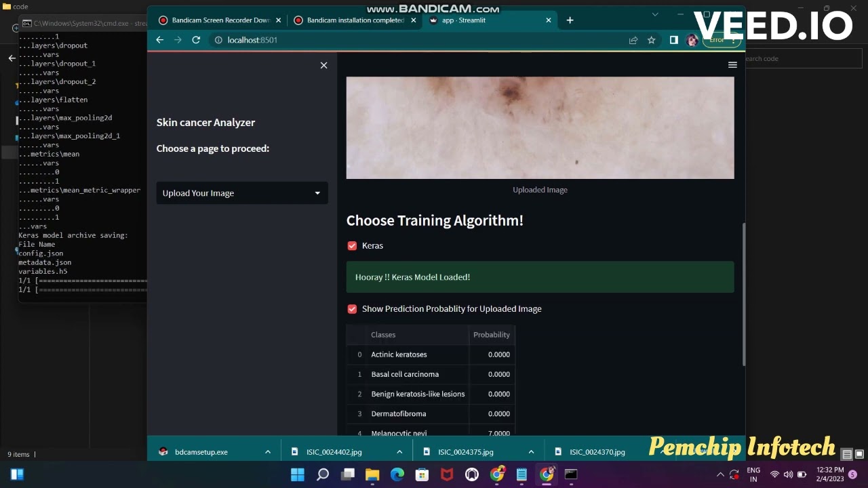Open downloaded ISIC_0024402.jpg
Screen dimensions: 868x488
[334, 452]
